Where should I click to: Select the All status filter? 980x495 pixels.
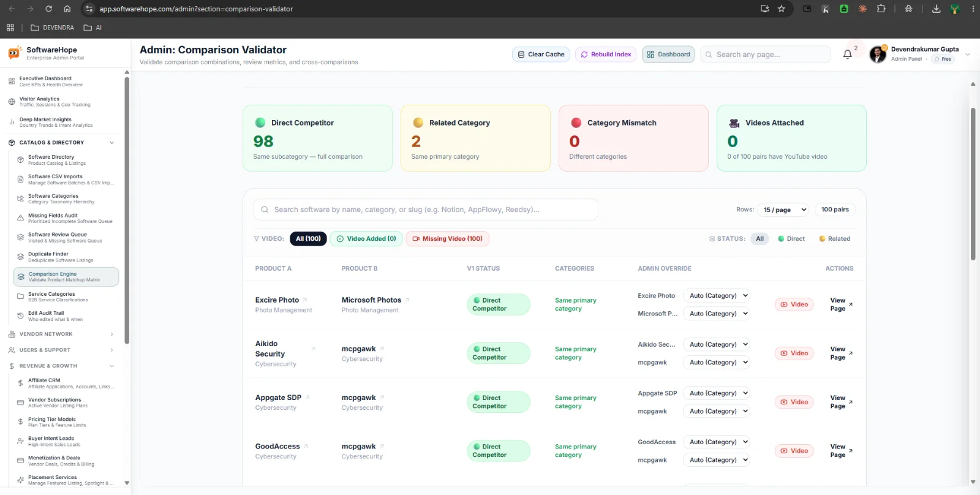coord(759,239)
